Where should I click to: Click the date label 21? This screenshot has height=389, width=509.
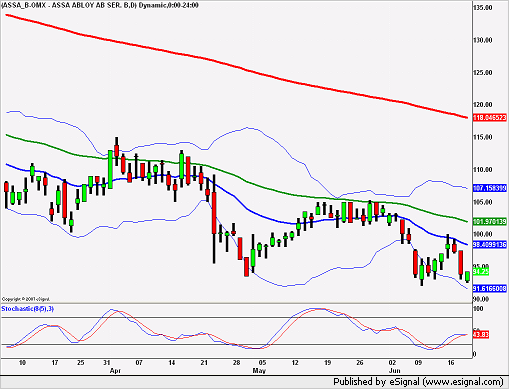click(204, 363)
